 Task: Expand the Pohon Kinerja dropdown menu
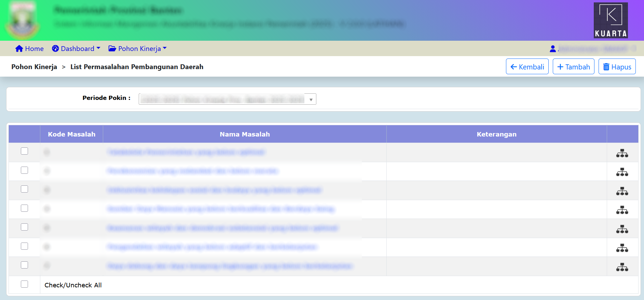pyautogui.click(x=138, y=49)
